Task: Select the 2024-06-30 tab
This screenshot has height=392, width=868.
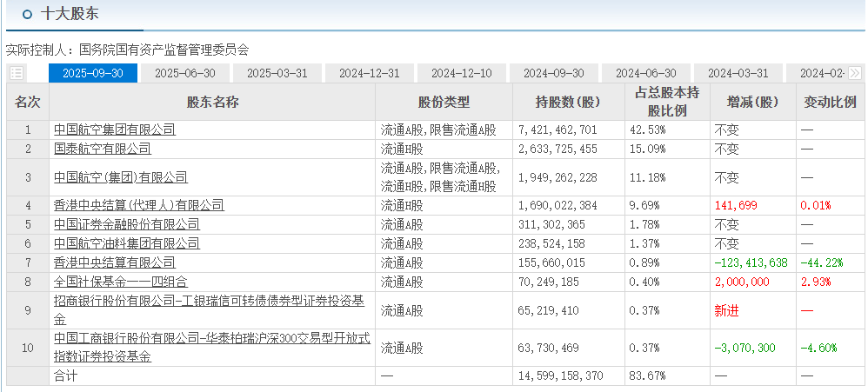Action: [646, 73]
